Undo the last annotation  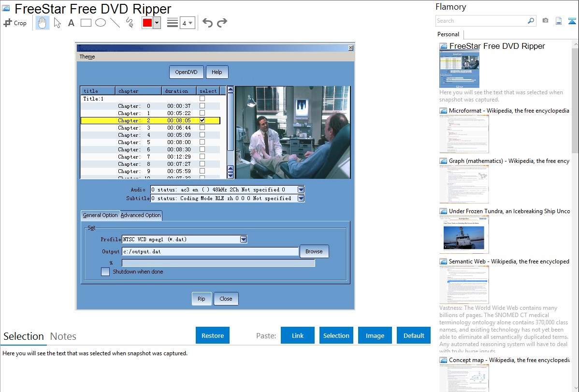point(207,23)
